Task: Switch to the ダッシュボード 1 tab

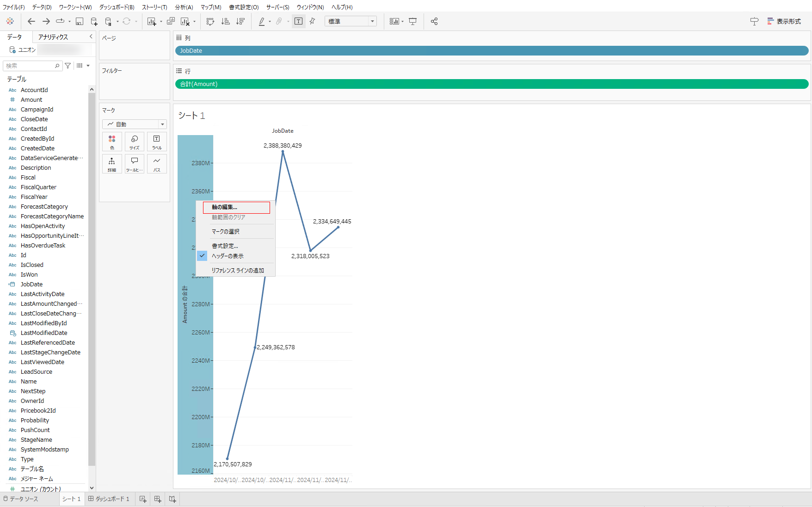Action: click(109, 499)
